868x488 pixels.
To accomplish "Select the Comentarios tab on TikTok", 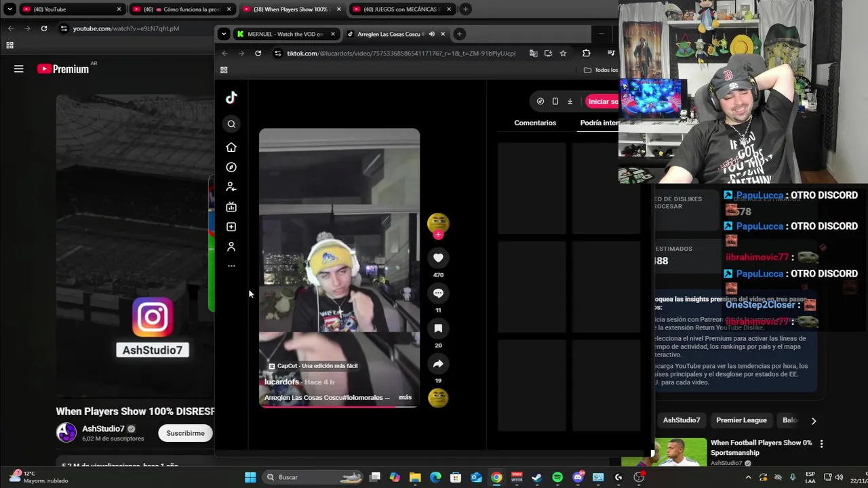I will click(535, 123).
